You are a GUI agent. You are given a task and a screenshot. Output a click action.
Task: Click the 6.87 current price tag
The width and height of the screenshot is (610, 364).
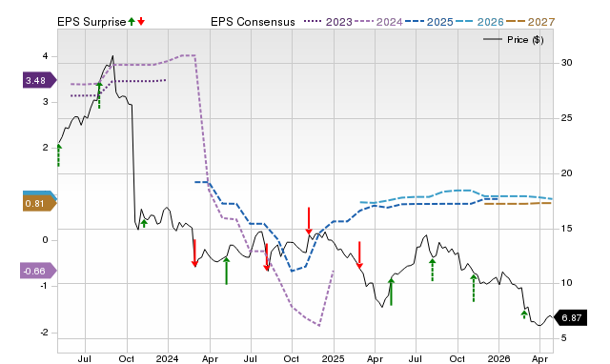coord(570,317)
